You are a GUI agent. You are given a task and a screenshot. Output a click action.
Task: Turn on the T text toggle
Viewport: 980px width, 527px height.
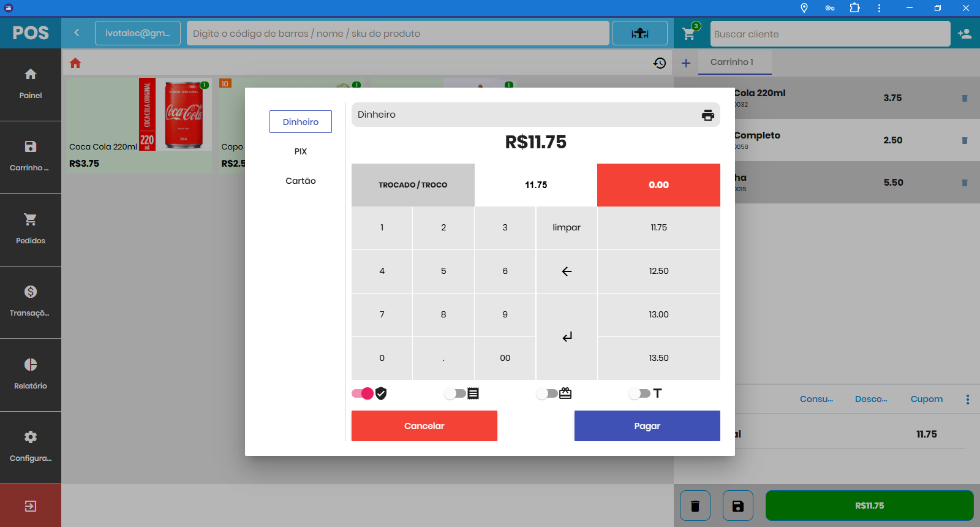639,393
